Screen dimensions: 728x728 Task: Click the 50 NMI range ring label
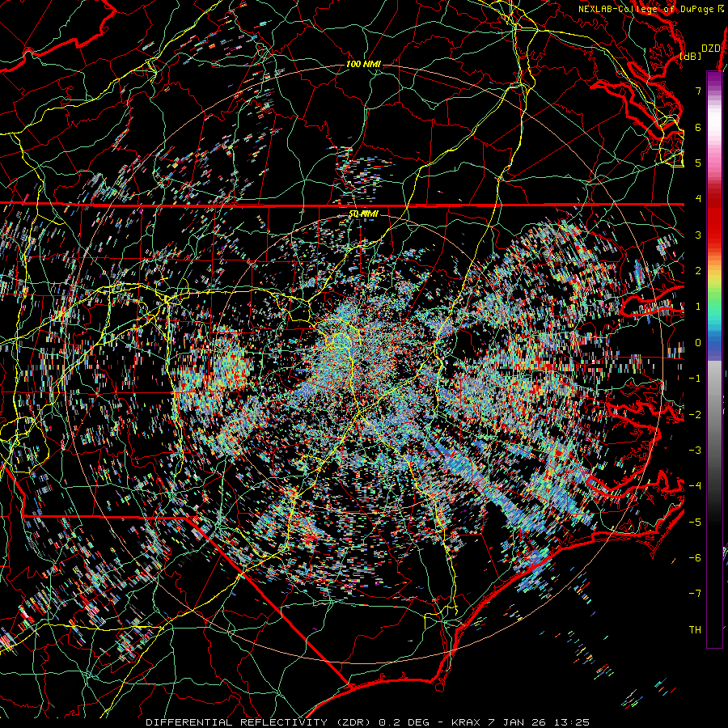tap(363, 214)
